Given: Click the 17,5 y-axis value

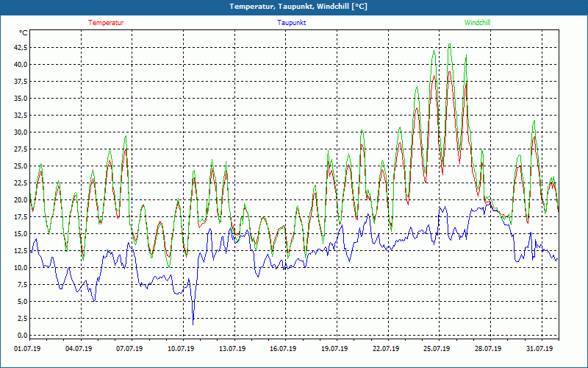Looking at the screenshot, I should (20, 216).
